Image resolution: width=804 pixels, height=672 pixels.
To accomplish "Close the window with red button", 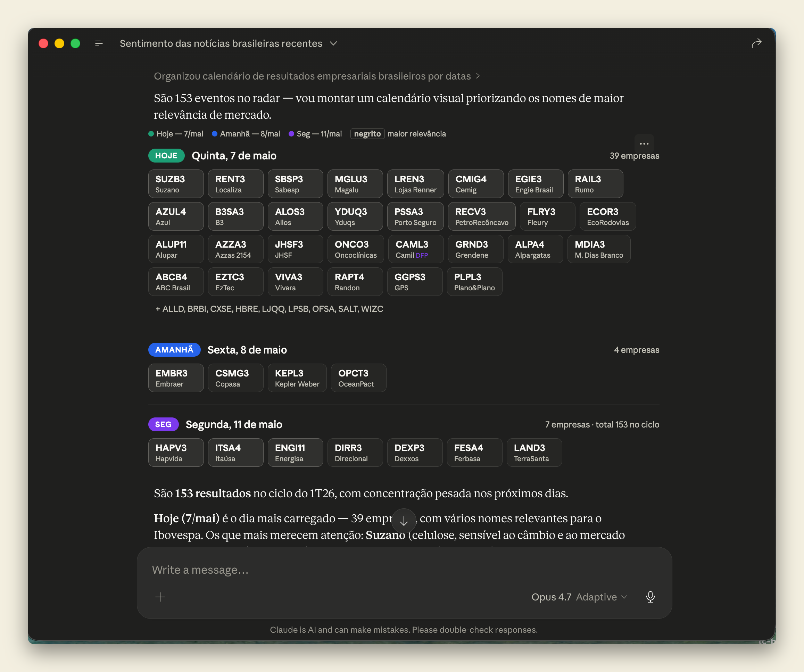I will coord(44,44).
